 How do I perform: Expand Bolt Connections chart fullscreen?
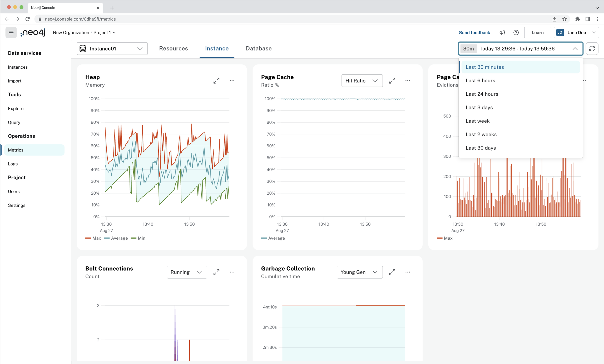click(x=216, y=272)
